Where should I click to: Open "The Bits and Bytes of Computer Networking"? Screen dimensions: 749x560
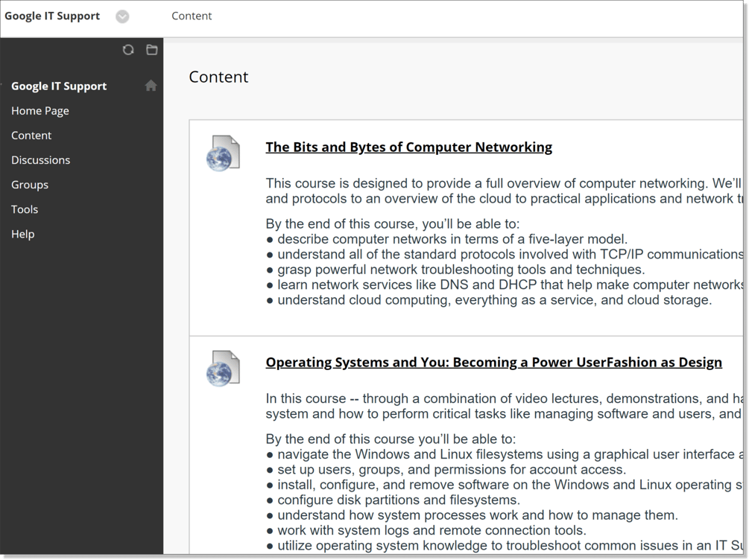[408, 147]
